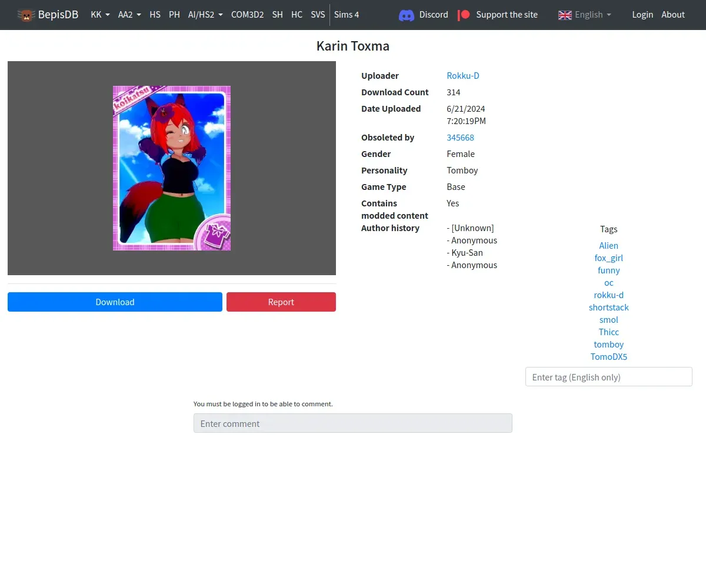
Task: Click the Karin Toxma card thumbnail
Action: pos(172,168)
